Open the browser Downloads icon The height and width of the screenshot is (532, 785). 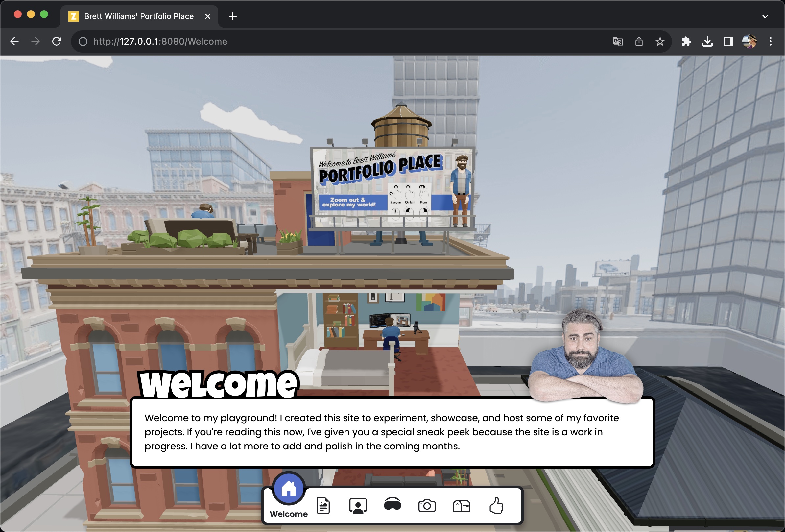[707, 41]
